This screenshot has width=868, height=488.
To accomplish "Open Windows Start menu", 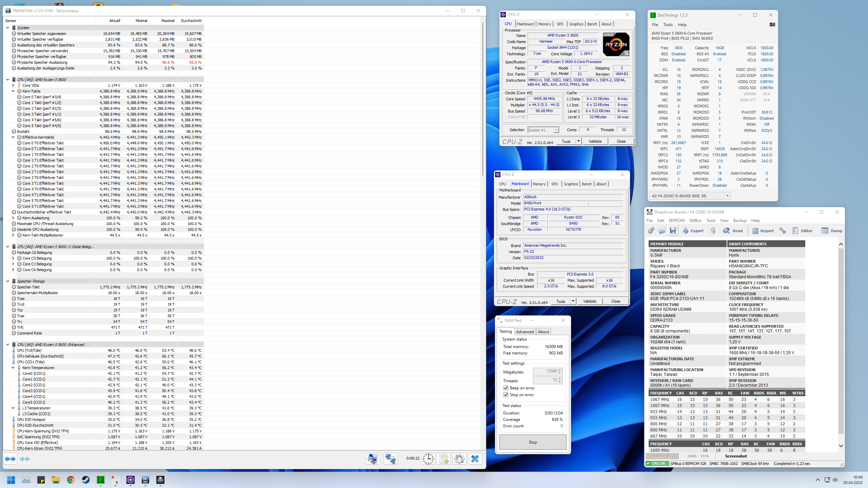I will click(x=11, y=480).
